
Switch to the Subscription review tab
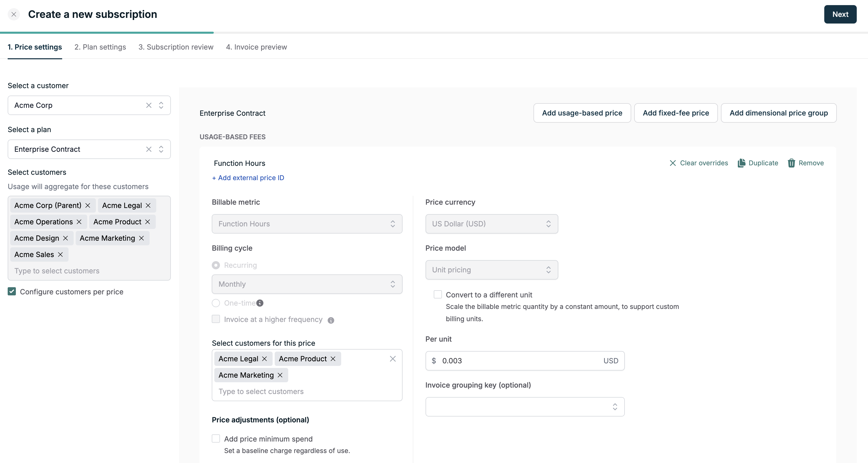[x=176, y=47]
